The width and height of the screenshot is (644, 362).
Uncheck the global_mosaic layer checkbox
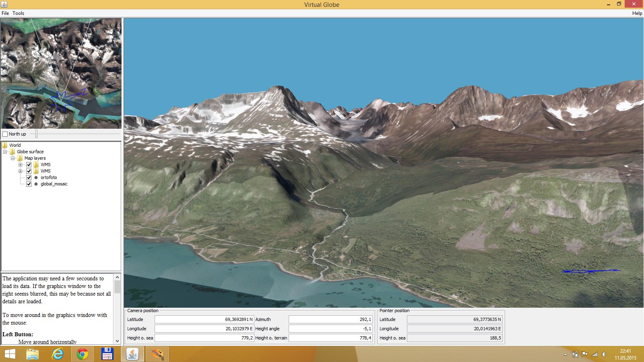pyautogui.click(x=29, y=184)
